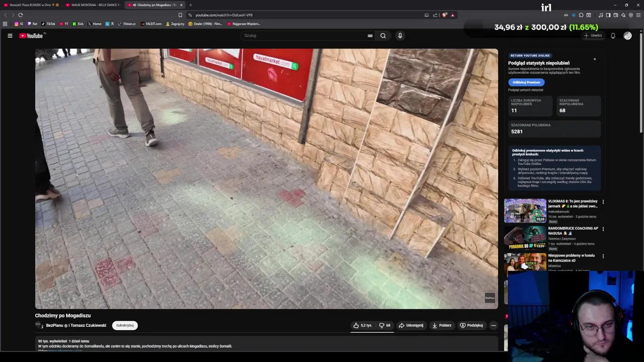Toggle the browser sidebar panel

608,15
